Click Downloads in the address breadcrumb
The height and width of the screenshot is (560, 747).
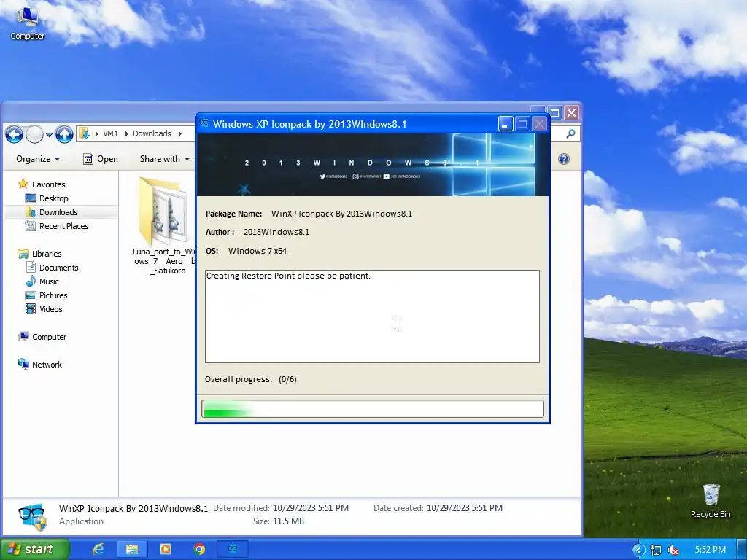click(x=152, y=134)
